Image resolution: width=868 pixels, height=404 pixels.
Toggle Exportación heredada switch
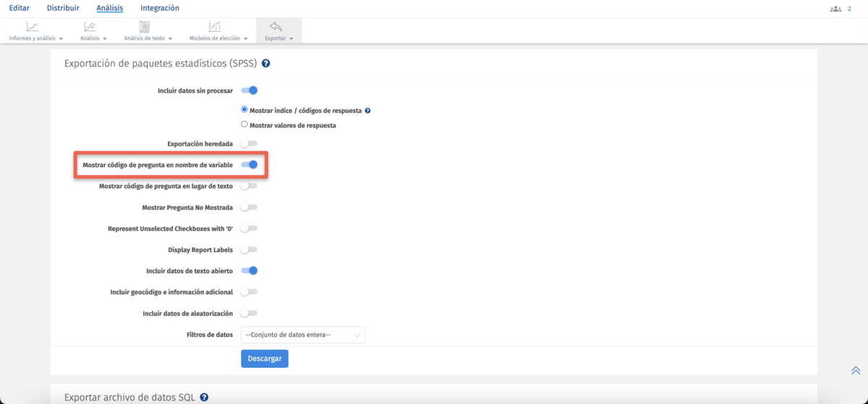pyautogui.click(x=249, y=143)
